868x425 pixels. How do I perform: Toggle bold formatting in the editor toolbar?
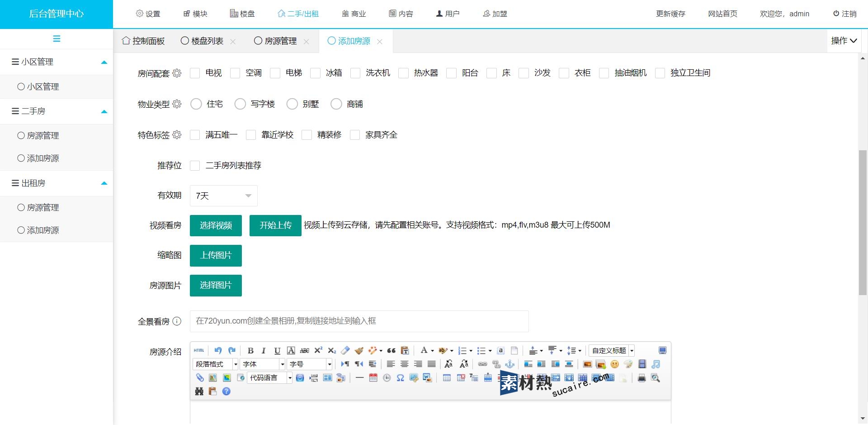[x=250, y=351]
